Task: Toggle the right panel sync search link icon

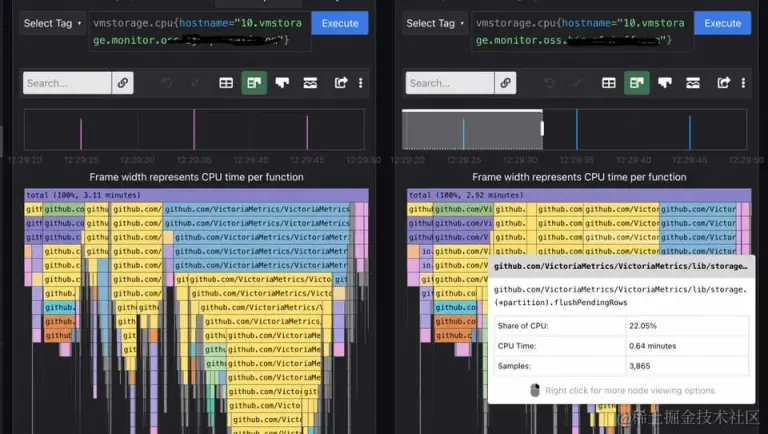Action: click(505, 83)
